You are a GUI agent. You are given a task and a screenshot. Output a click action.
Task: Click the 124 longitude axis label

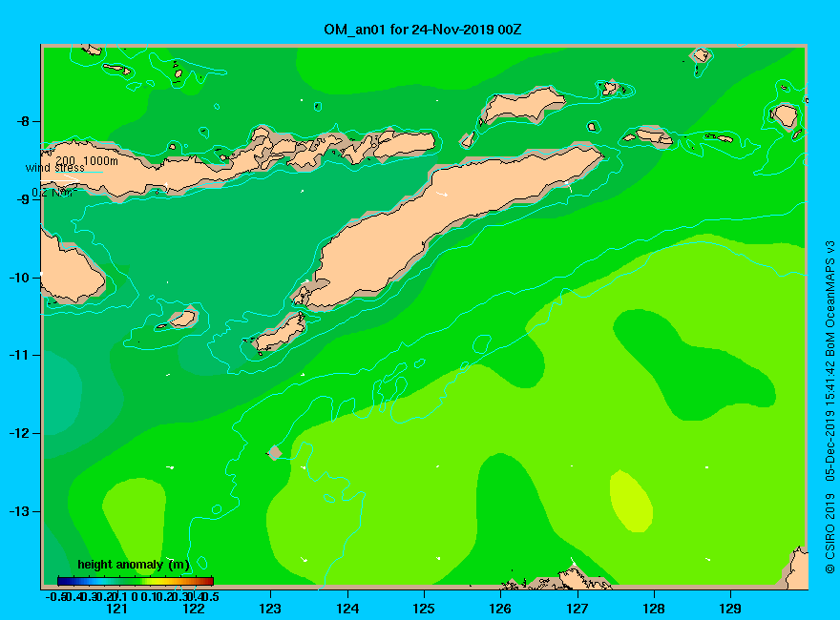347,609
